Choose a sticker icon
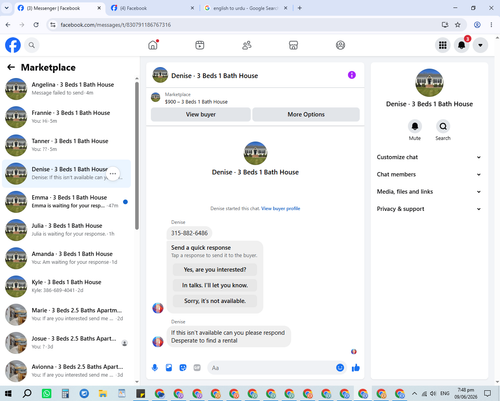 pyautogui.click(x=183, y=368)
